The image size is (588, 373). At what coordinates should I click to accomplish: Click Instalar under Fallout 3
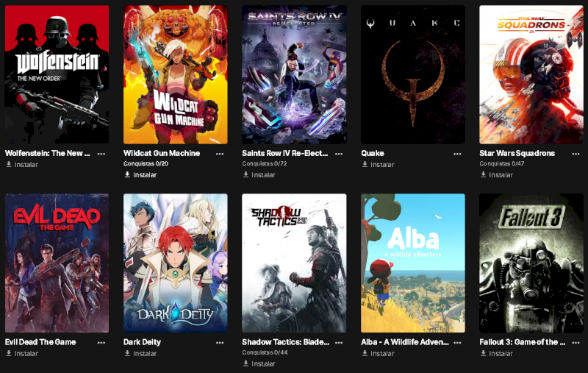coord(497,353)
